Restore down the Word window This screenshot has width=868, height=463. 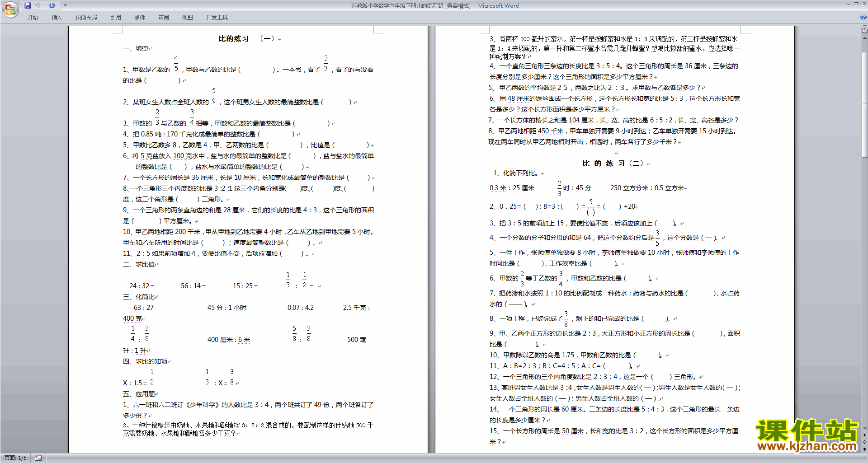856,4
